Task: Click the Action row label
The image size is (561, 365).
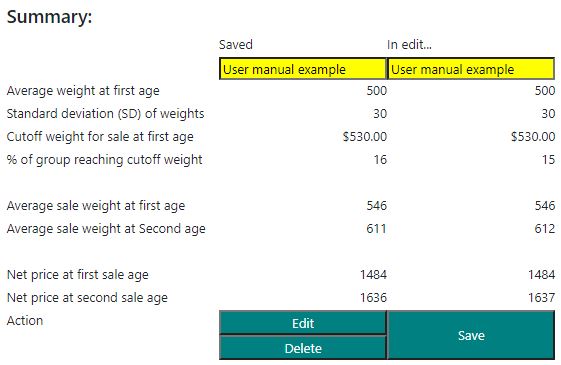Action: click(25, 320)
